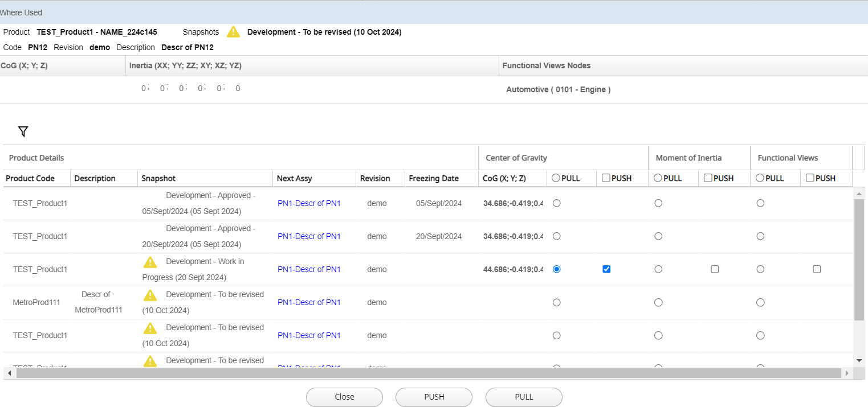This screenshot has width=868, height=407.
Task: Select Center of Gravity PULL header radio
Action: tap(556, 178)
